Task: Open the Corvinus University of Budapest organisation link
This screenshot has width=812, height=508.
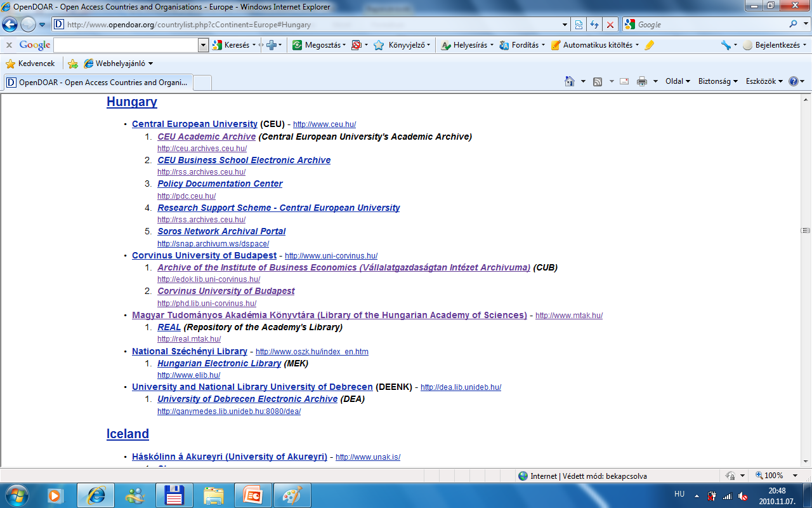Action: pyautogui.click(x=204, y=255)
